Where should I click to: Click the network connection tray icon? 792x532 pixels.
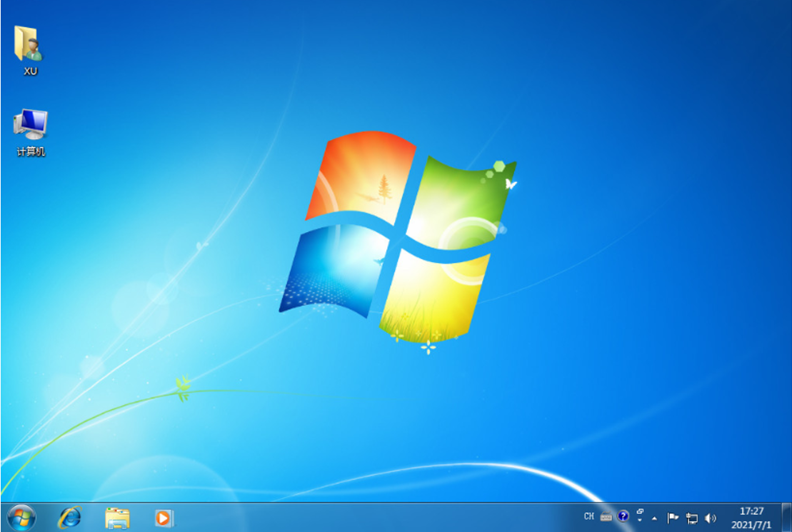(x=691, y=518)
